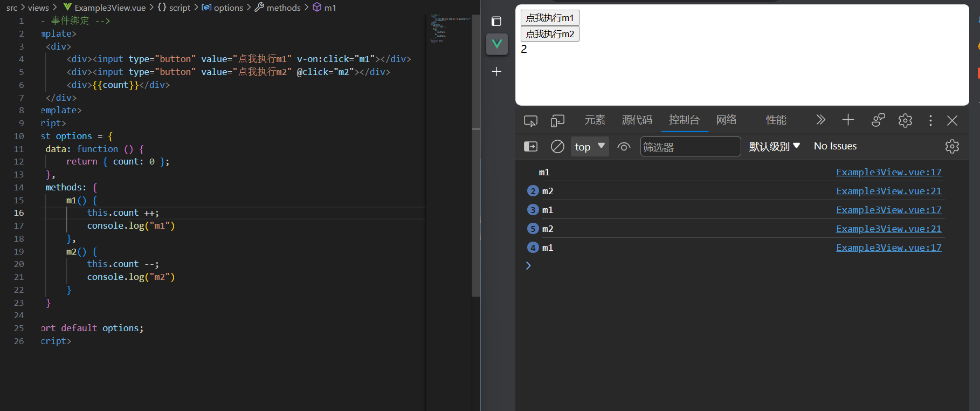Click the live expression eye icon
The width and height of the screenshot is (980, 411).
pos(624,147)
